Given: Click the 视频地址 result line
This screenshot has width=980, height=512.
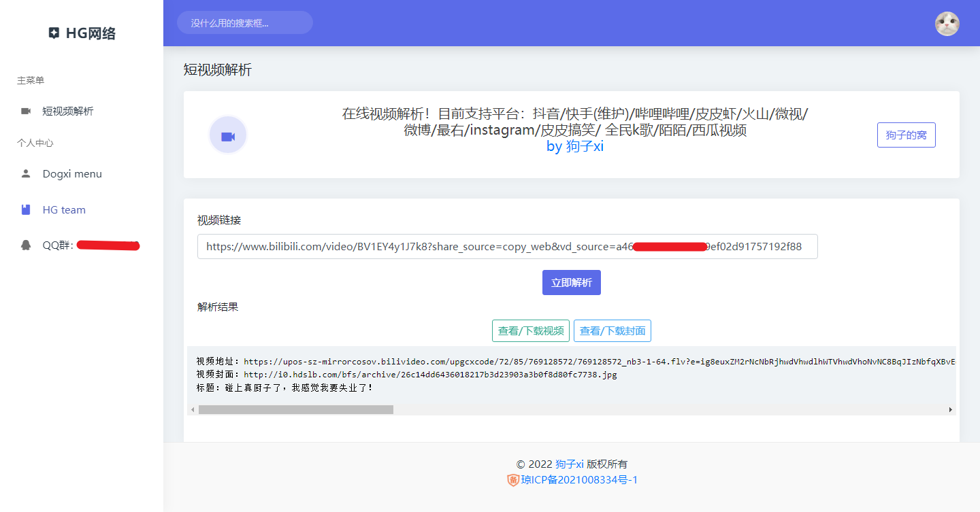Looking at the screenshot, I should [x=576, y=362].
